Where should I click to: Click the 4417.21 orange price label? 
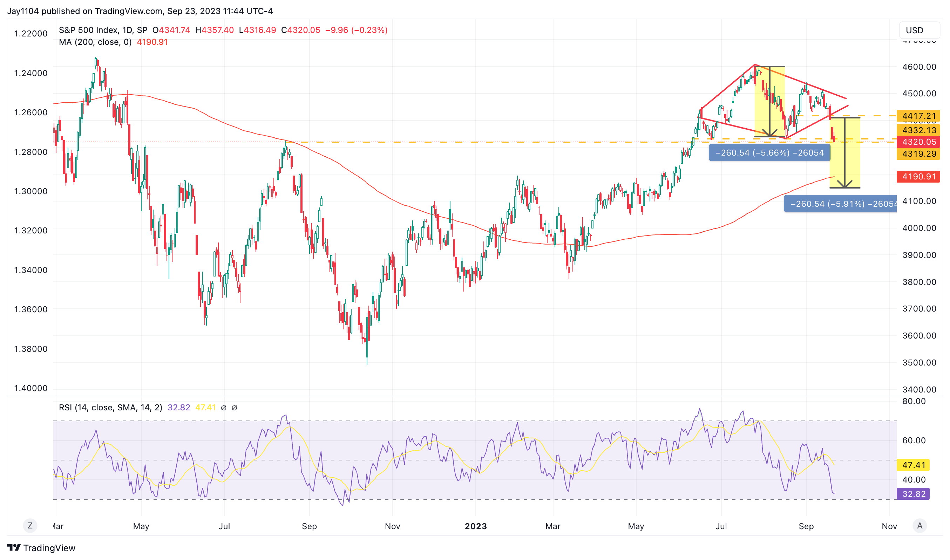pos(918,116)
